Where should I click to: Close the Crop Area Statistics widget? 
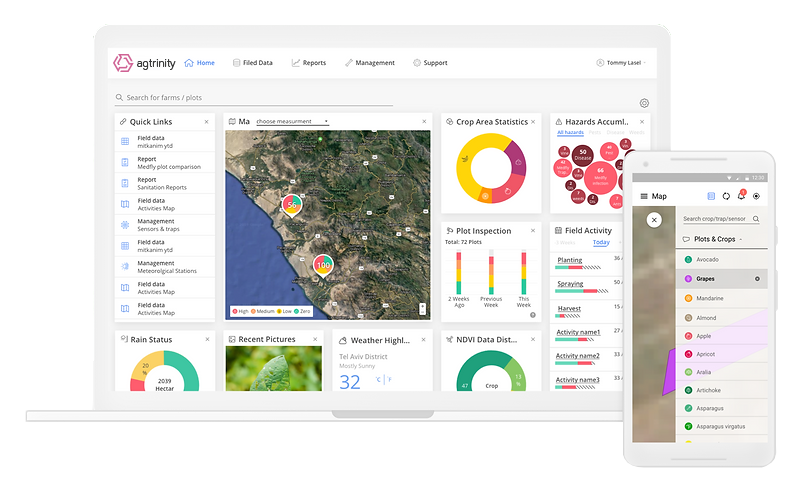pyautogui.click(x=535, y=122)
